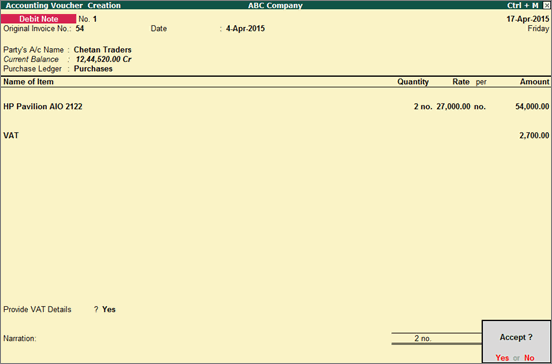The image size is (552, 364).
Task: Click No in the Accept prompt
Action: pyautogui.click(x=529, y=358)
